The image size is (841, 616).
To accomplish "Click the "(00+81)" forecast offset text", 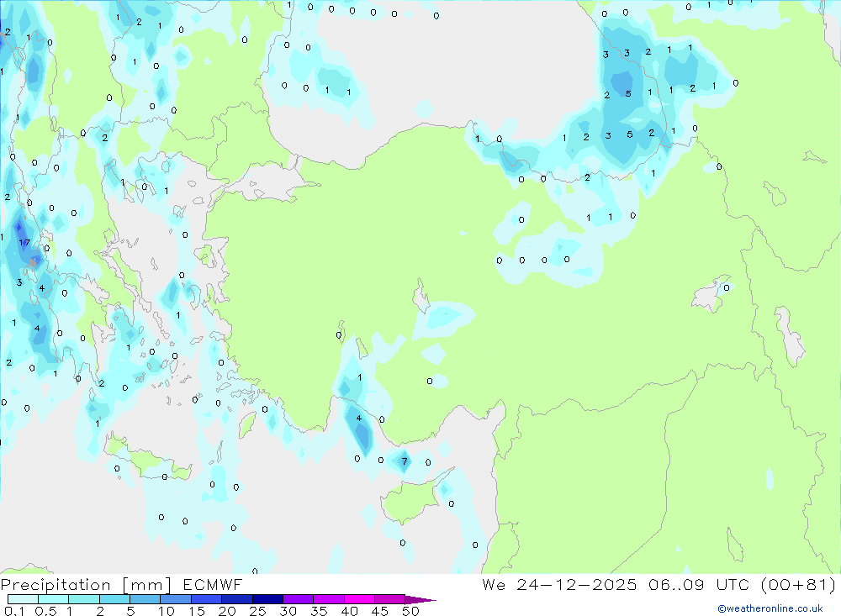I will pos(799,585).
